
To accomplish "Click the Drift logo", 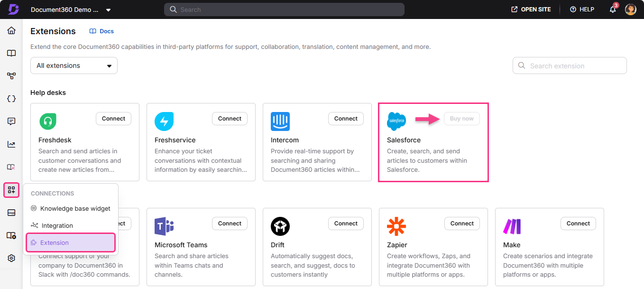I will tap(280, 226).
